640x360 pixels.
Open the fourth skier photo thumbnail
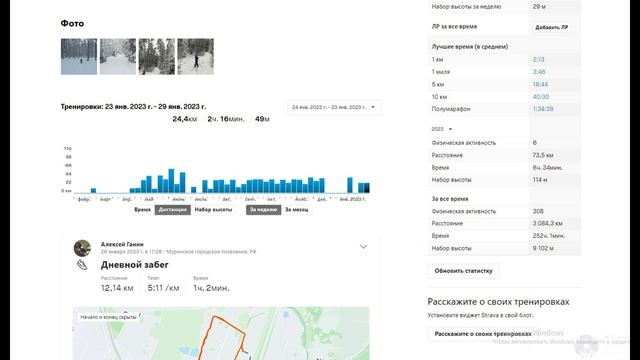[x=195, y=56]
